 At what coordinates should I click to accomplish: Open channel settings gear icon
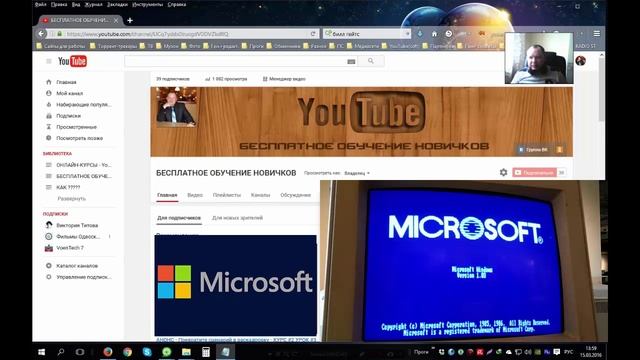pos(504,173)
